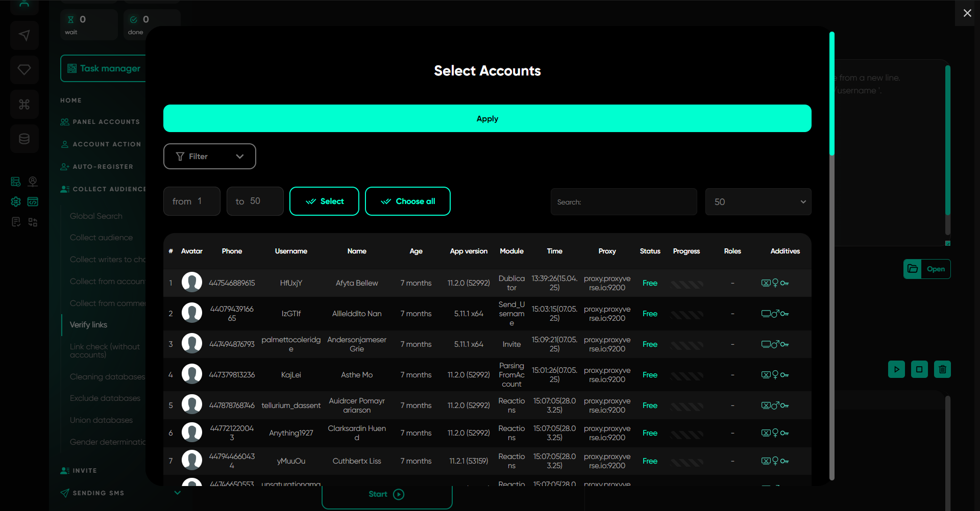Open the page size dropdown showing 50

[x=758, y=202]
